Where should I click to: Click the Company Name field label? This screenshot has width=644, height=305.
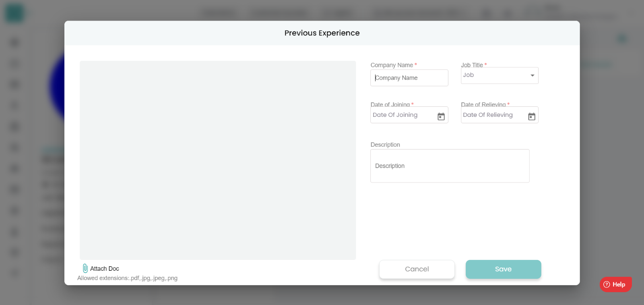[392, 65]
